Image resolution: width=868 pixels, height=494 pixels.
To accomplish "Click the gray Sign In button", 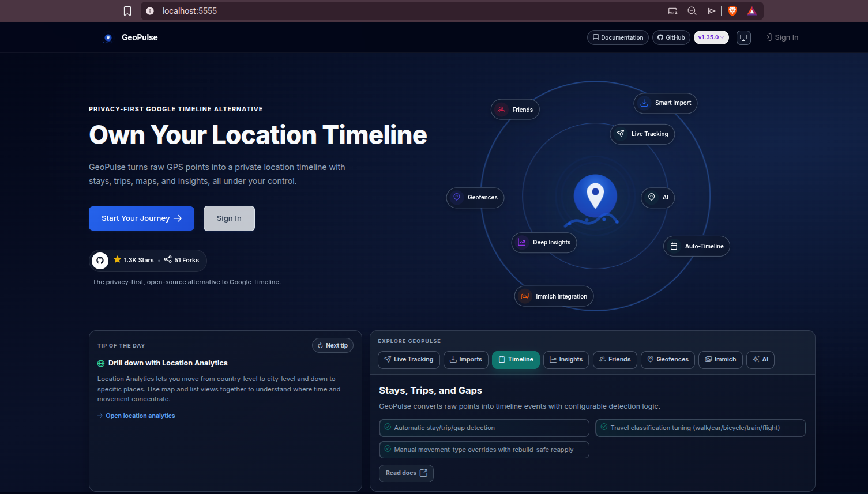I will (229, 218).
